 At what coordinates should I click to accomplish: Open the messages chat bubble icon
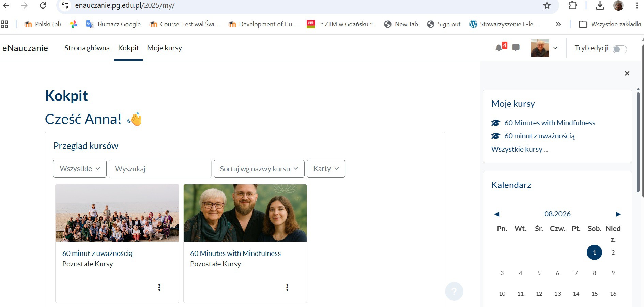[516, 48]
